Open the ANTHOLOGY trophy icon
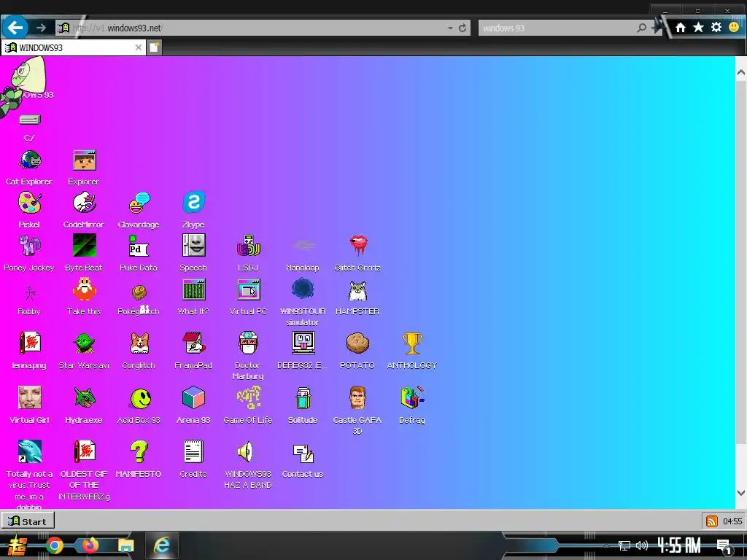The height and width of the screenshot is (560, 747). (x=412, y=343)
